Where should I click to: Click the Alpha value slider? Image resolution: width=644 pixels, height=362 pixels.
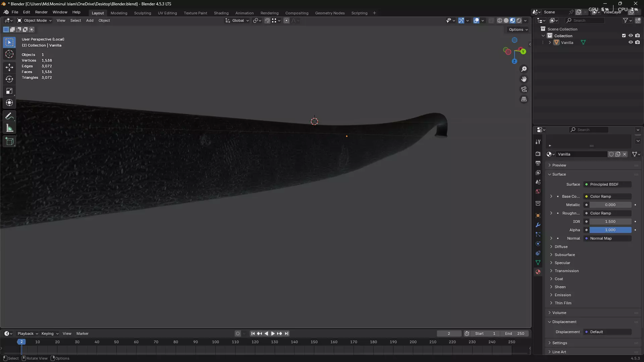tap(610, 230)
